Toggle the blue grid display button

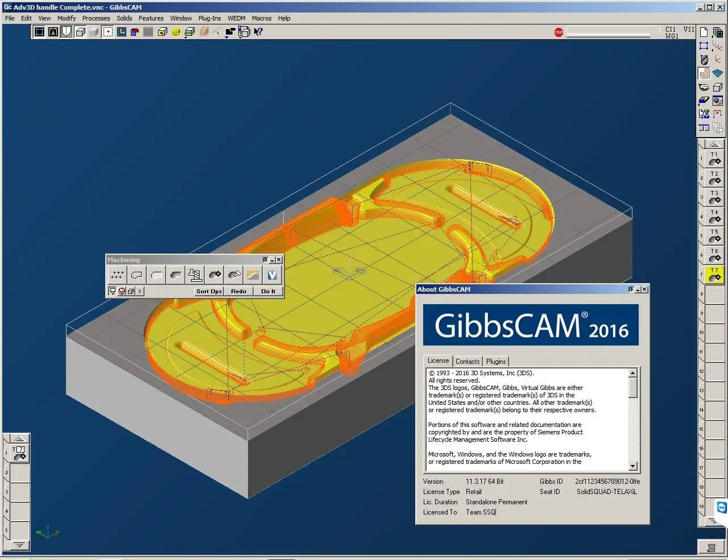[121, 32]
